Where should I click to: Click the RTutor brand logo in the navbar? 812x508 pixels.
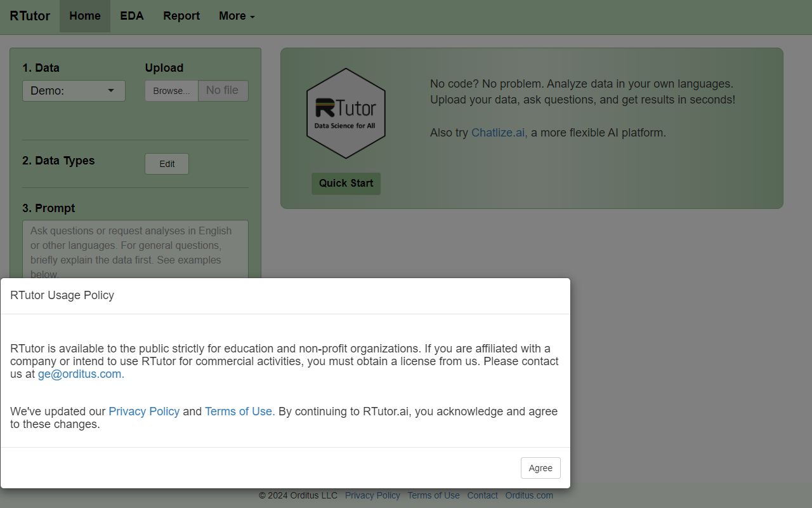click(x=29, y=16)
